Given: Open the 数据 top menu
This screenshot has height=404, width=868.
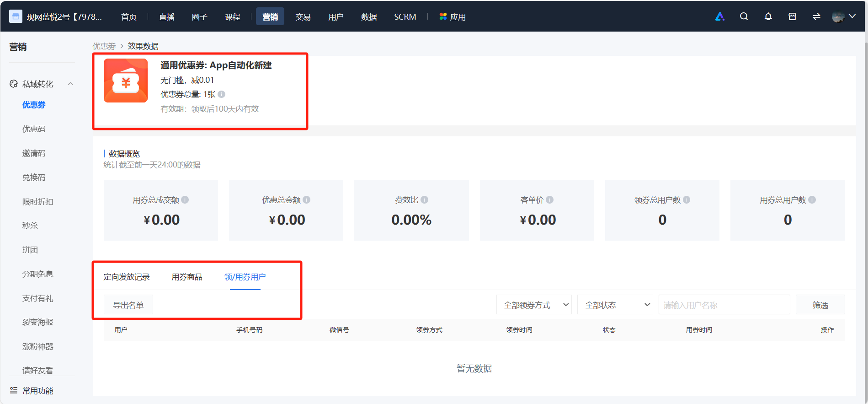Looking at the screenshot, I should click(369, 17).
